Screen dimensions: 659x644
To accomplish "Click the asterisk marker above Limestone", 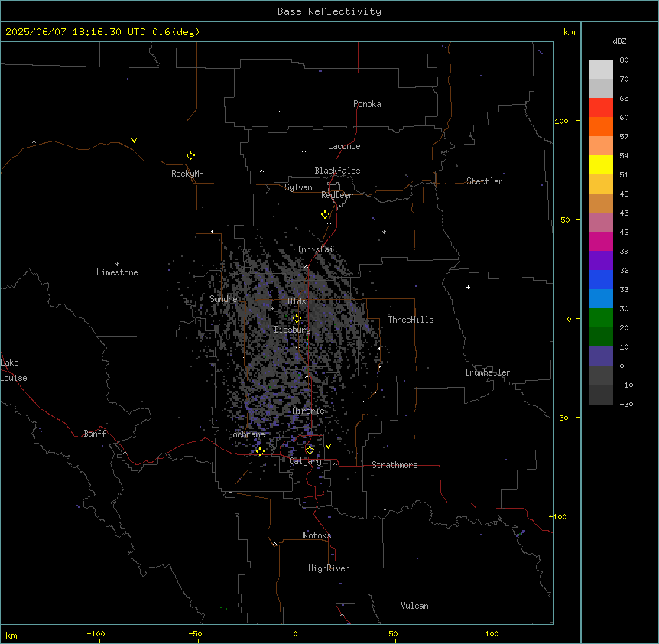I will [x=117, y=265].
